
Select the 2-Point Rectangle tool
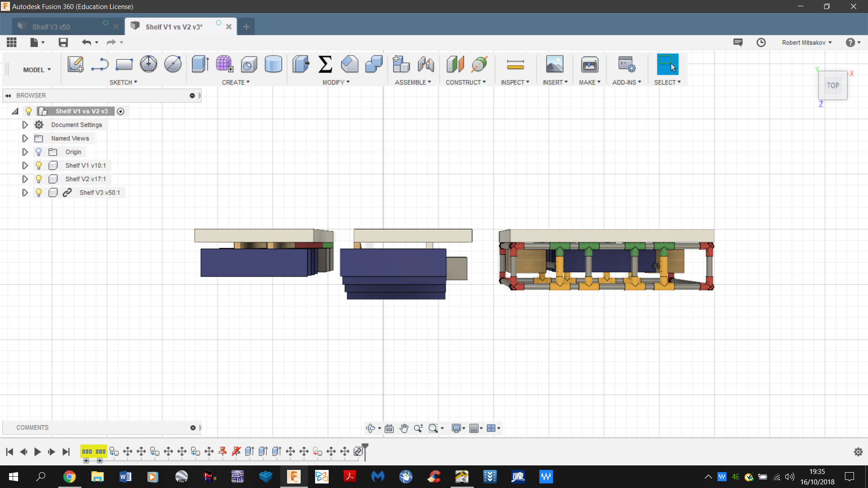click(124, 64)
